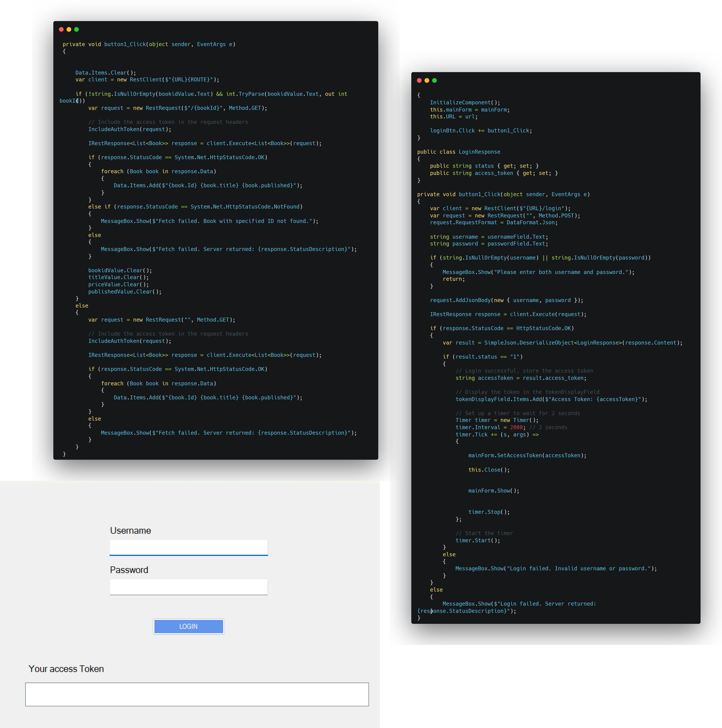Click the green zoom dot on the right code window
The image size is (722, 728).
(434, 80)
